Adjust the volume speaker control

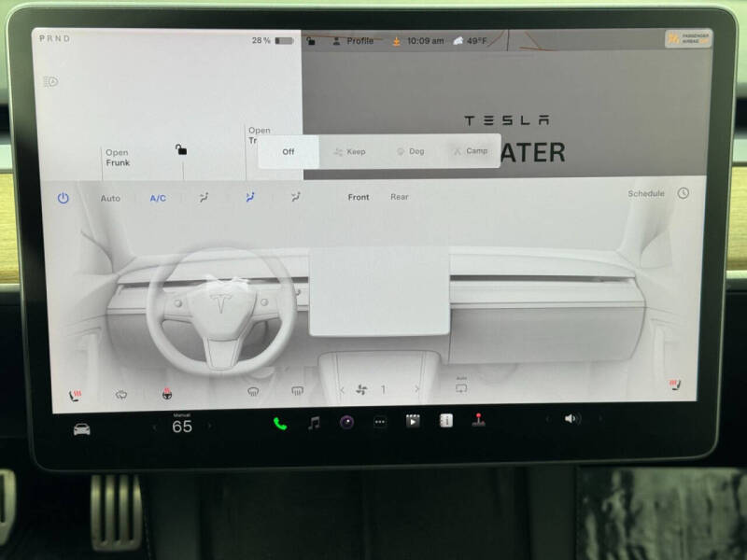(571, 418)
